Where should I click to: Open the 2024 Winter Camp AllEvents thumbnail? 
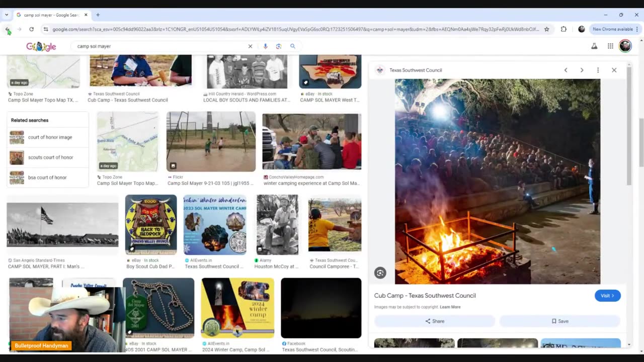tap(237, 308)
